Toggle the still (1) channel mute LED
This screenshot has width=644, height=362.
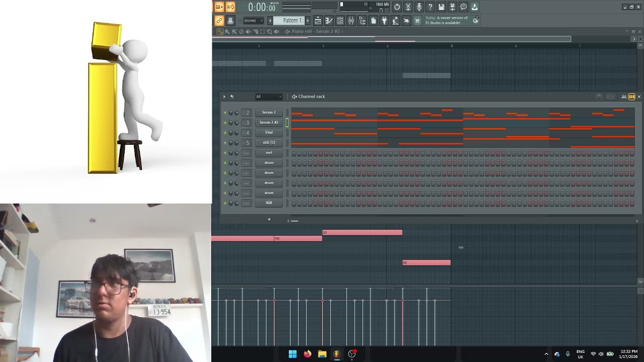click(x=225, y=143)
